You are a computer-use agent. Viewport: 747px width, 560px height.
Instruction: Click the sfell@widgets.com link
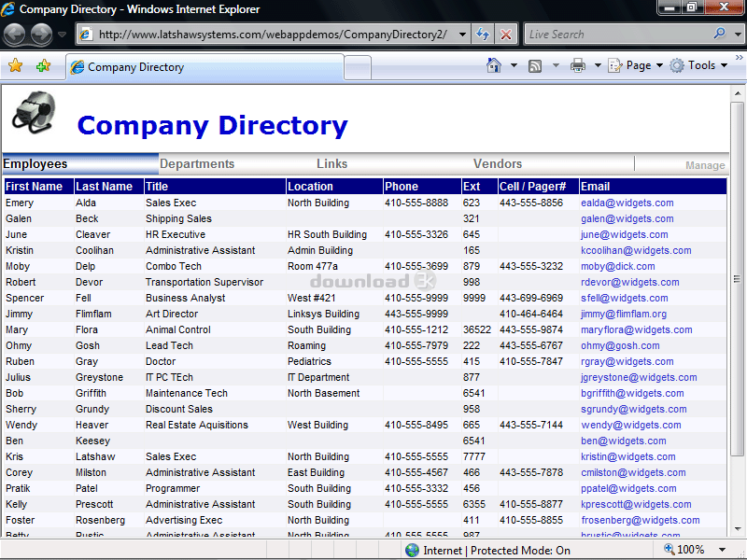pyautogui.click(x=624, y=298)
